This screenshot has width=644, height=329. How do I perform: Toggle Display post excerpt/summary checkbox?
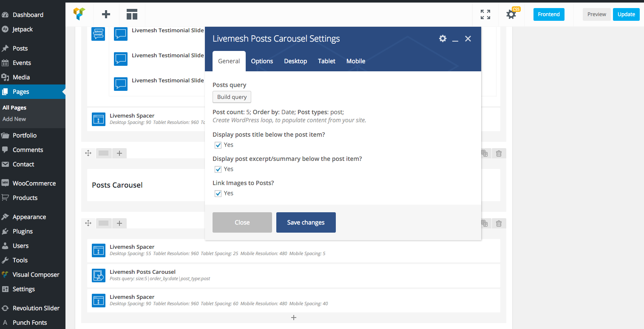218,169
